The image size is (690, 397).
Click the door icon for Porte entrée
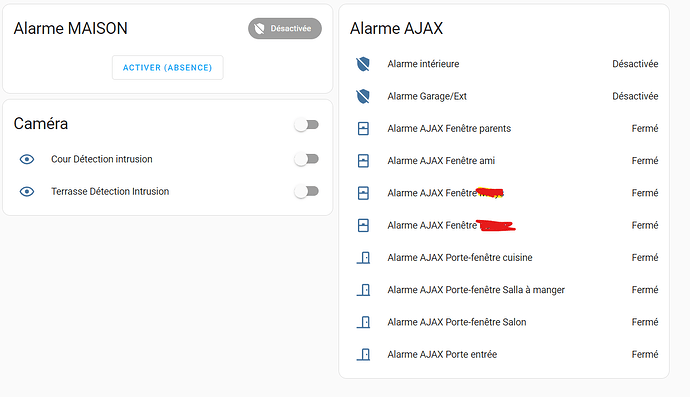coord(363,354)
